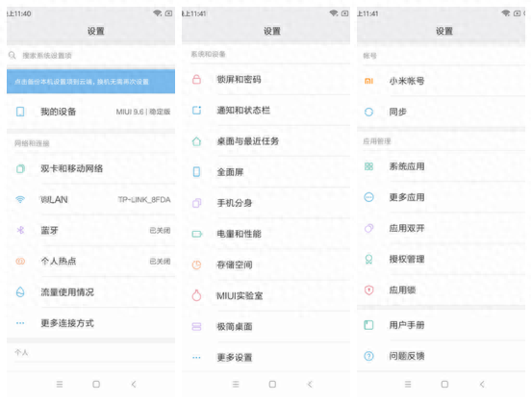Tap the MIUI实验室 flask icon
Screen dimensions: 532x404
coord(197,295)
